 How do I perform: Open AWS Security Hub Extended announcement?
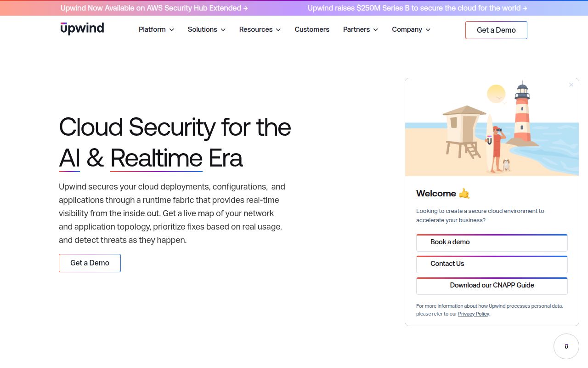[x=154, y=8]
